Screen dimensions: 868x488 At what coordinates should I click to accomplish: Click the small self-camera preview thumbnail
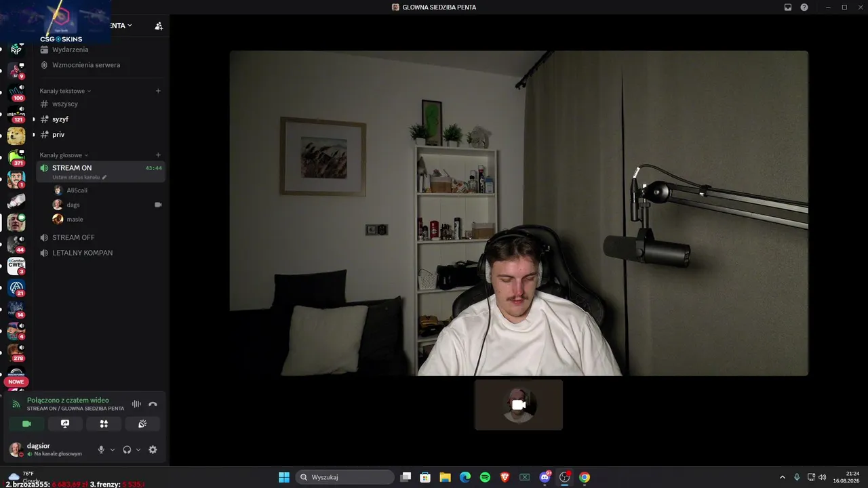(519, 405)
